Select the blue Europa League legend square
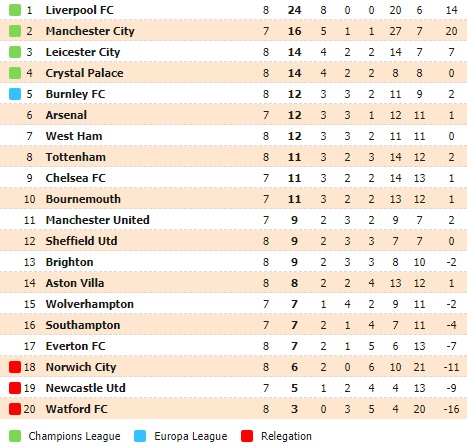 140,436
